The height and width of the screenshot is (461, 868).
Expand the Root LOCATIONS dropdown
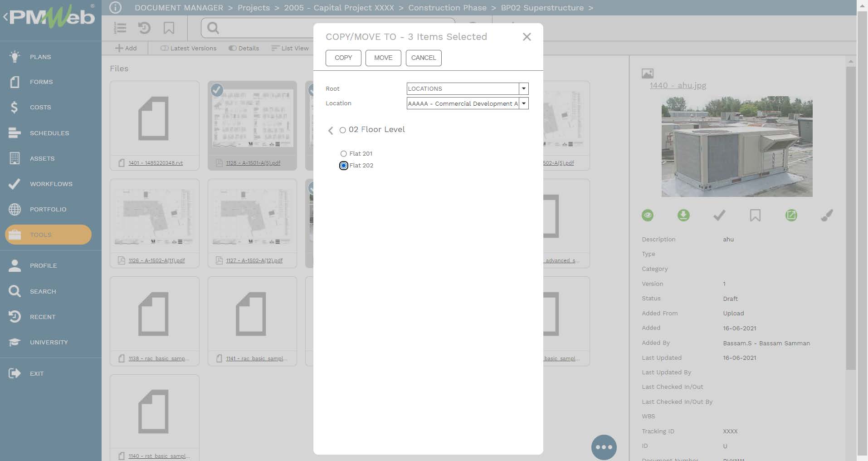tap(524, 89)
